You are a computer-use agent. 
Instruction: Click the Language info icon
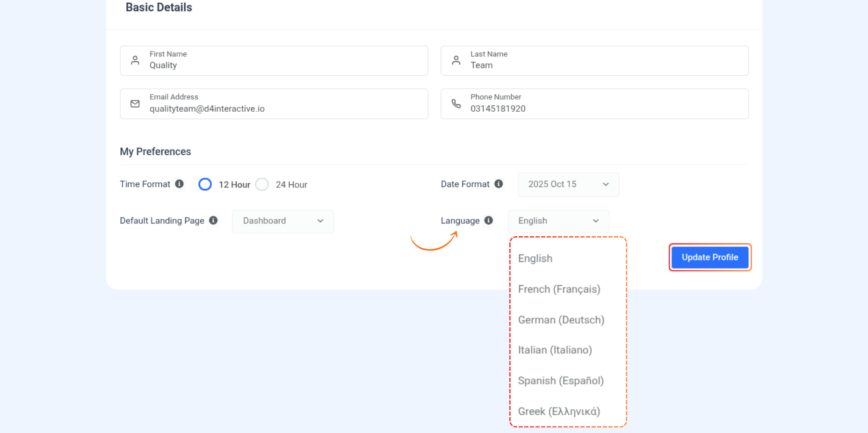pos(489,220)
